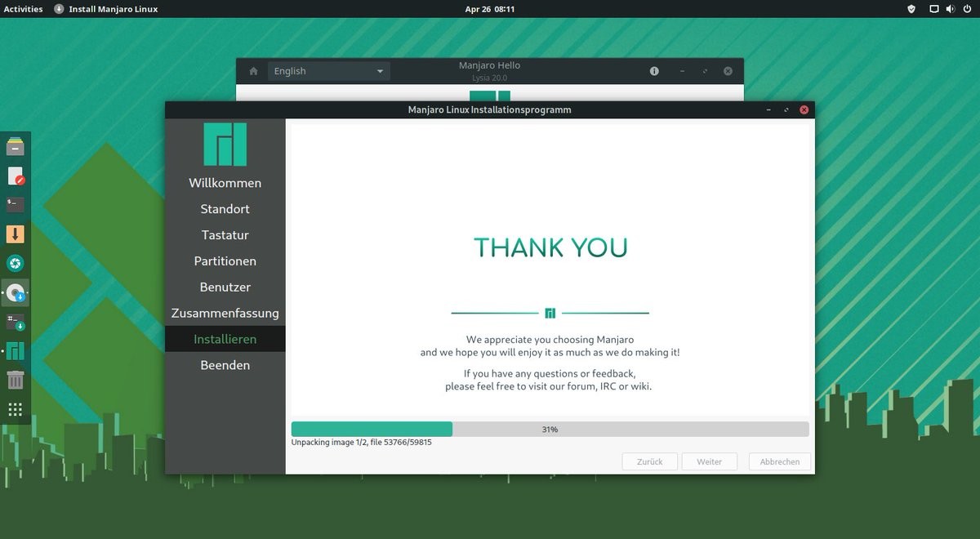Select the Benutzer step
980x539 pixels.
pos(225,287)
